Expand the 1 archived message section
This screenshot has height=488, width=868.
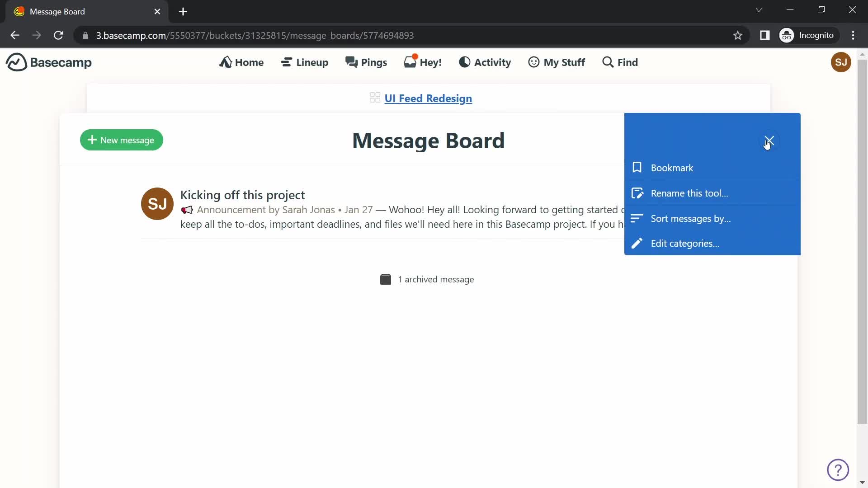(428, 279)
